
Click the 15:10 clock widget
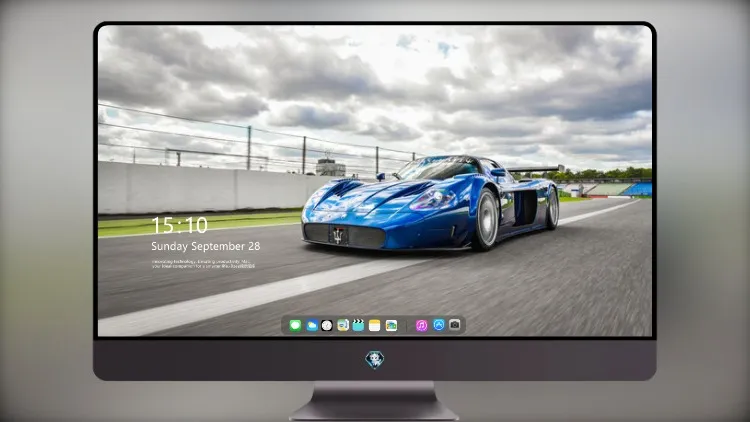pos(179,225)
